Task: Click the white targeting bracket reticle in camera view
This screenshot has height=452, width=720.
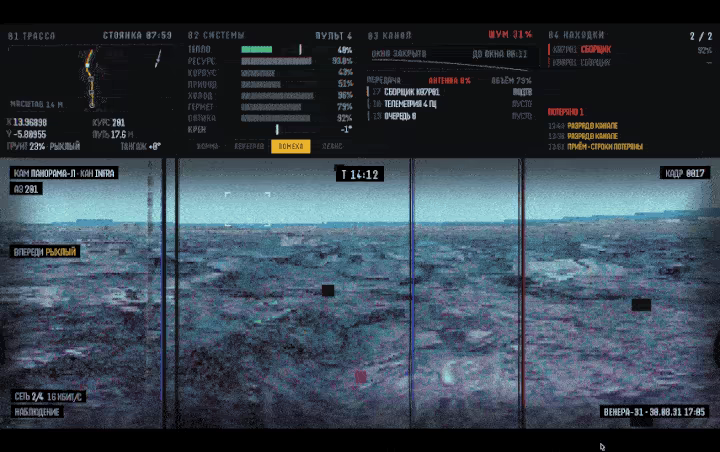Action: click(x=247, y=209)
